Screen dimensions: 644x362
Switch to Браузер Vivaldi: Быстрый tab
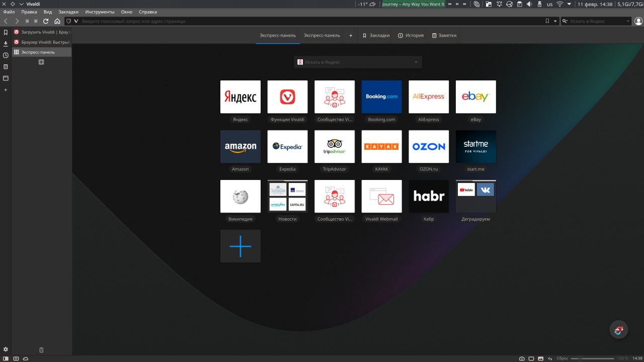point(42,42)
